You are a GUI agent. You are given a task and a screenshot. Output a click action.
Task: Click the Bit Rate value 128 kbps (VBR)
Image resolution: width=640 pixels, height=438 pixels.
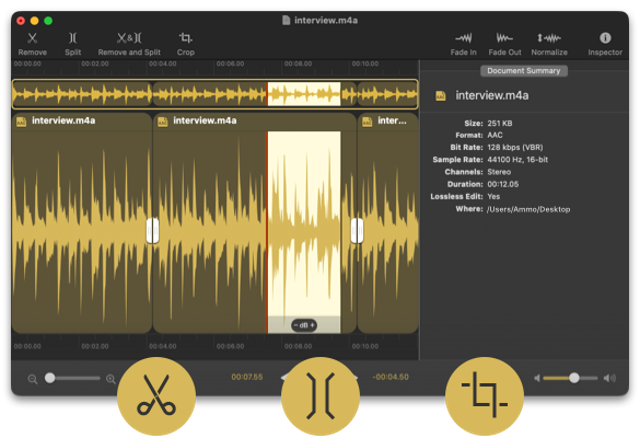[515, 147]
